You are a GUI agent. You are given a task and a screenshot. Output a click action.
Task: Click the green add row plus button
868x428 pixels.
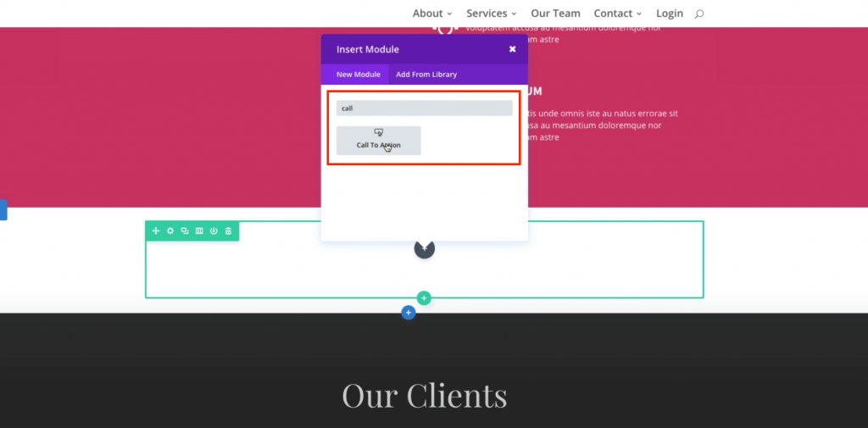coord(424,298)
